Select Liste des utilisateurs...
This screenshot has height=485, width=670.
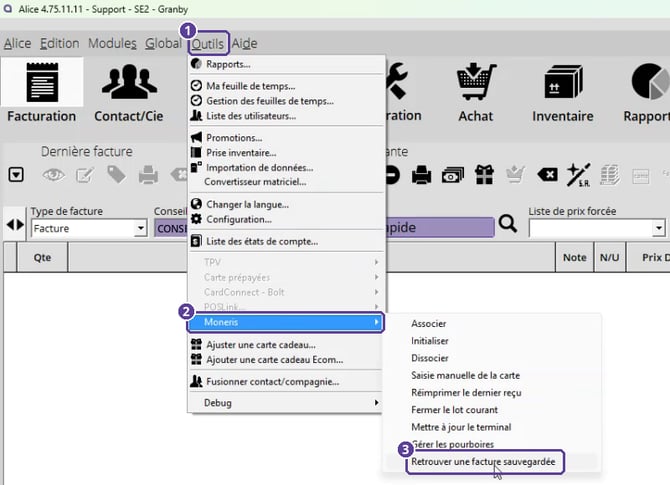(285, 116)
